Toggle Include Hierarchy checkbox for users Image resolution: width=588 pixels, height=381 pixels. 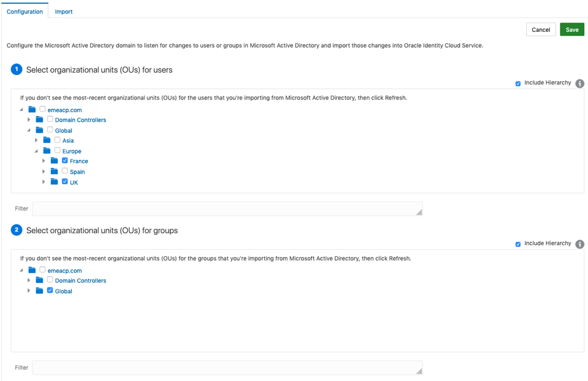point(518,83)
